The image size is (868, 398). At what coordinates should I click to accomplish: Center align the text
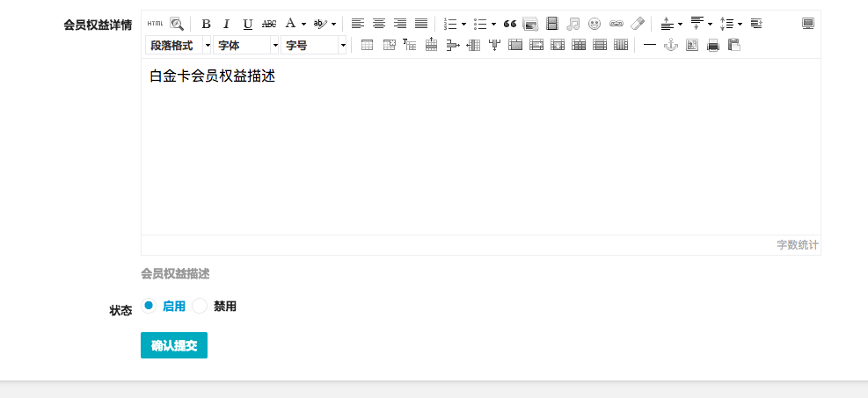pos(379,24)
